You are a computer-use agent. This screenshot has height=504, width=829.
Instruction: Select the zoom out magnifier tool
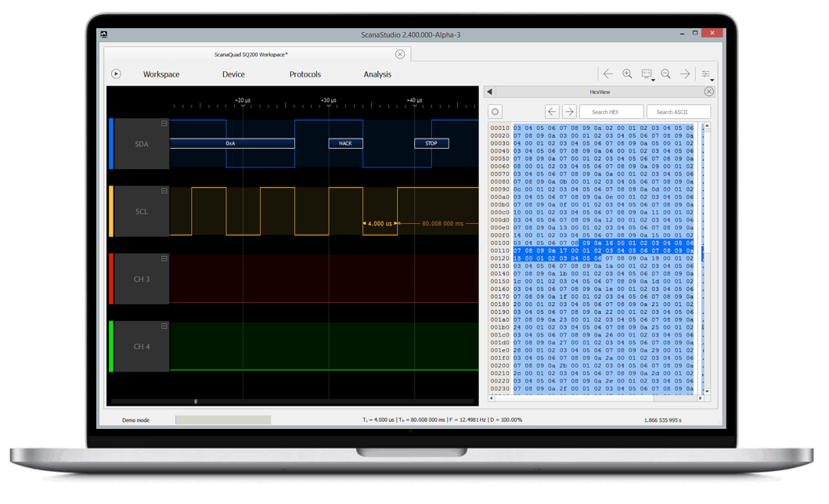pyautogui.click(x=665, y=74)
